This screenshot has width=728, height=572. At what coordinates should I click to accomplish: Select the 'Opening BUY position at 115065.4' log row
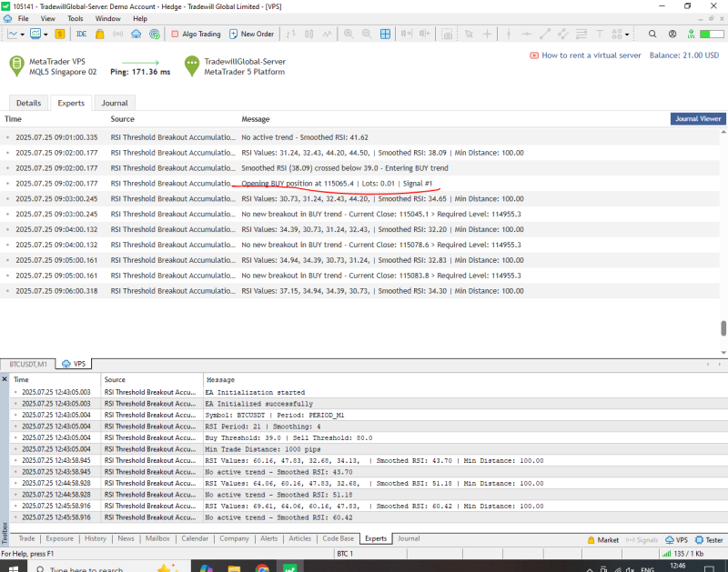coord(359,184)
